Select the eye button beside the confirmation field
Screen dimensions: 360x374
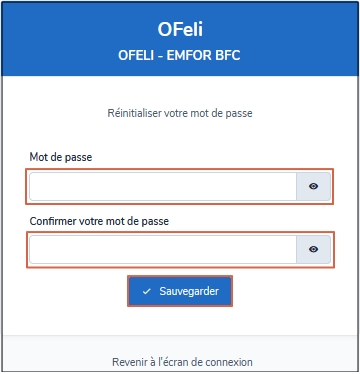pos(314,249)
